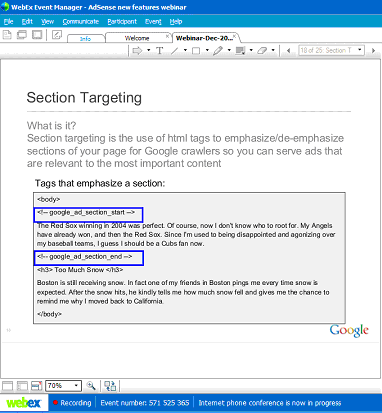Select the Highlighter pencil tool
The height and width of the screenshot is (413, 382).
point(218,51)
